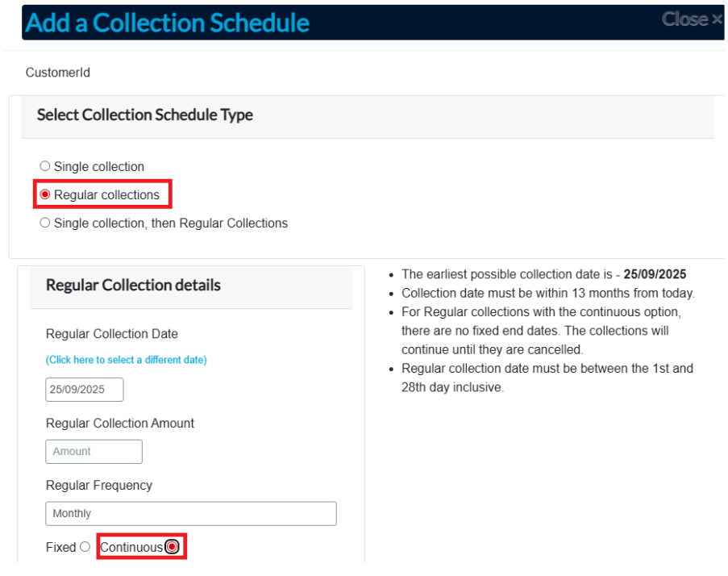
Task: Click the note about 1st and 28th day
Action: tap(547, 378)
